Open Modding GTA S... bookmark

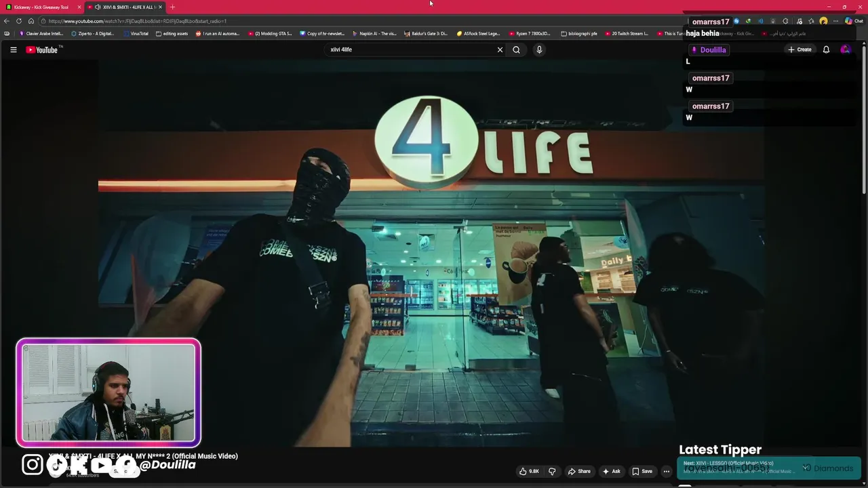click(270, 33)
